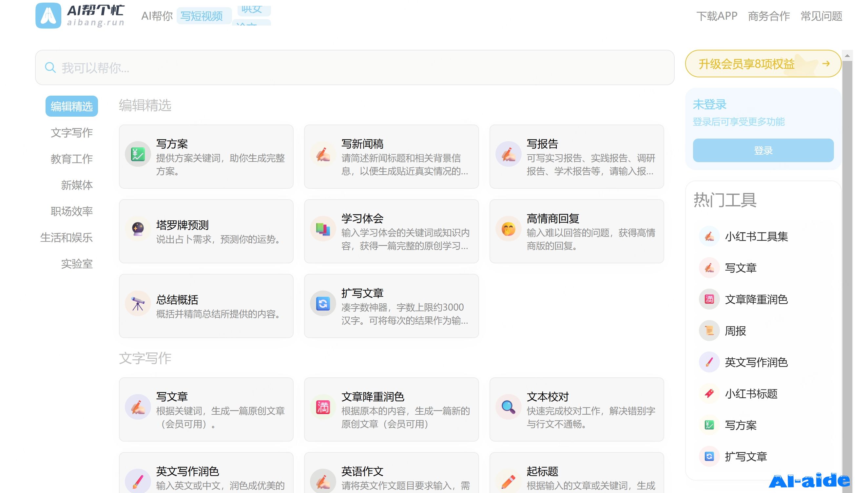Click the 英文写作润色 pen icon card
868x493 pixels.
[x=138, y=482]
